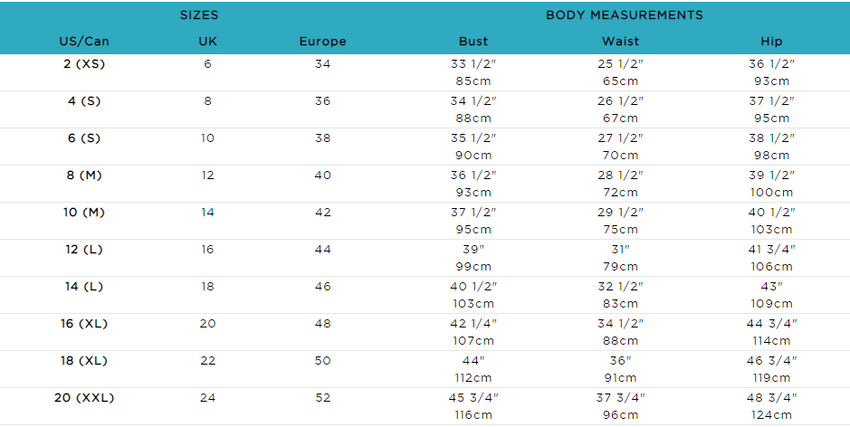
Task: Select the 8 (M) size label
Action: 84,176
